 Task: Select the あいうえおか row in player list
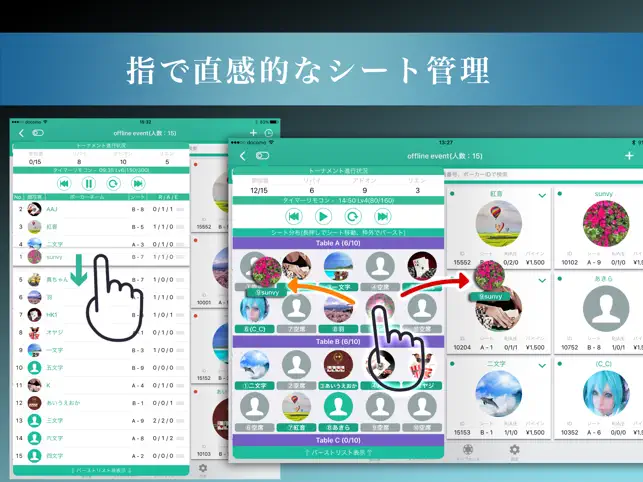click(x=101, y=403)
